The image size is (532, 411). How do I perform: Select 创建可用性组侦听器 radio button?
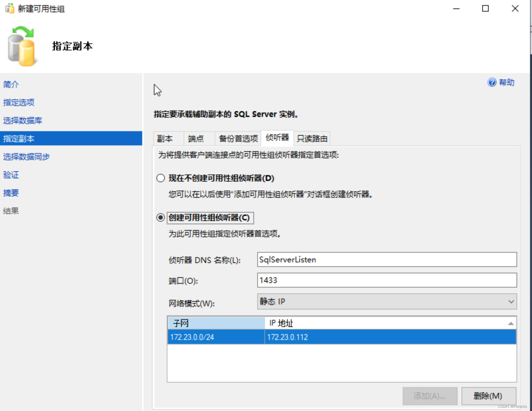(161, 217)
